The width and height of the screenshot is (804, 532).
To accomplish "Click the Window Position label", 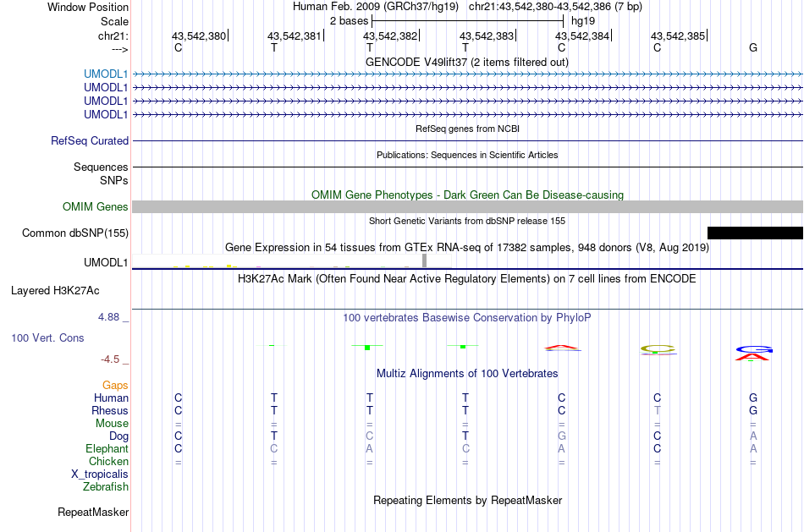I will [88, 7].
